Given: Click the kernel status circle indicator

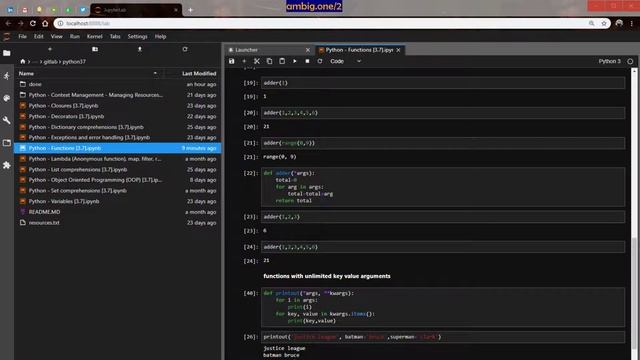Looking at the screenshot, I should click(x=630, y=61).
